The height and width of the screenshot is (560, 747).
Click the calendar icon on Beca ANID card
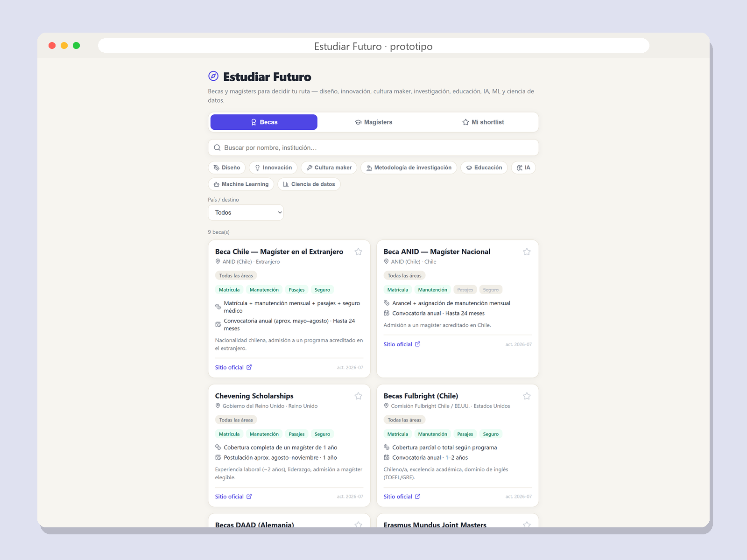387,313
